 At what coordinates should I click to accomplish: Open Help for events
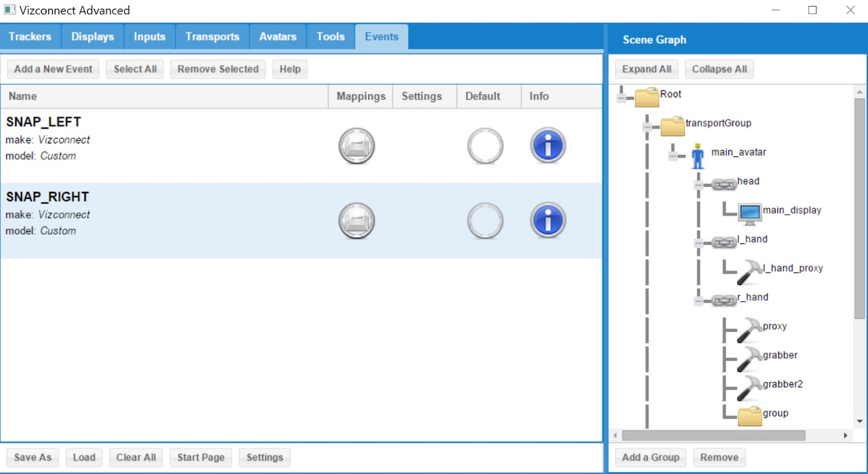[290, 69]
